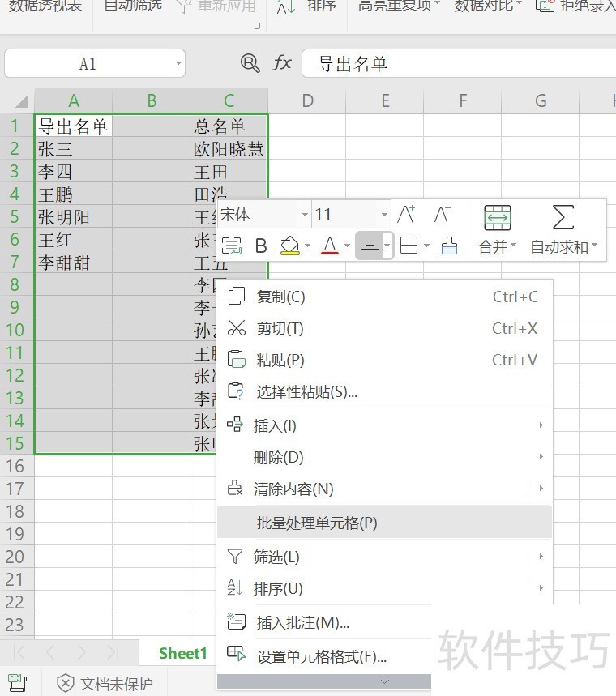This screenshot has height=696, width=616.
Task: Click the status bar icon at bottom left
Action: click(17, 683)
